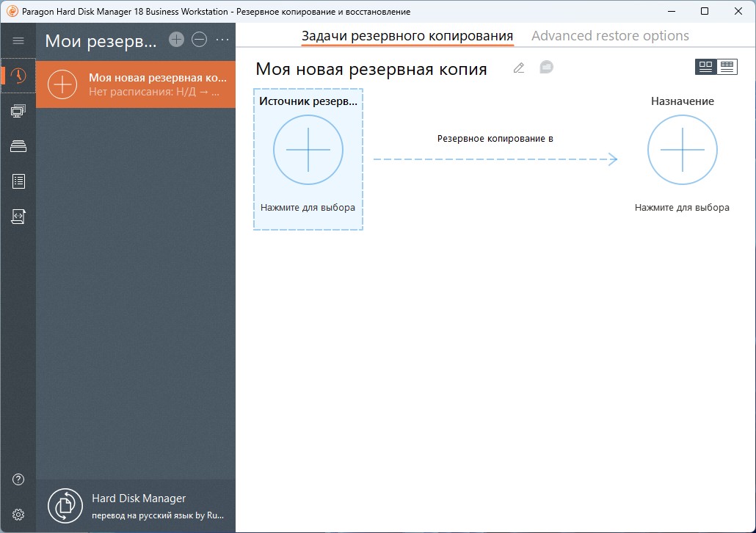This screenshot has width=756, height=533.
Task: Open more options ellipsis in backups panel
Action: [222, 40]
